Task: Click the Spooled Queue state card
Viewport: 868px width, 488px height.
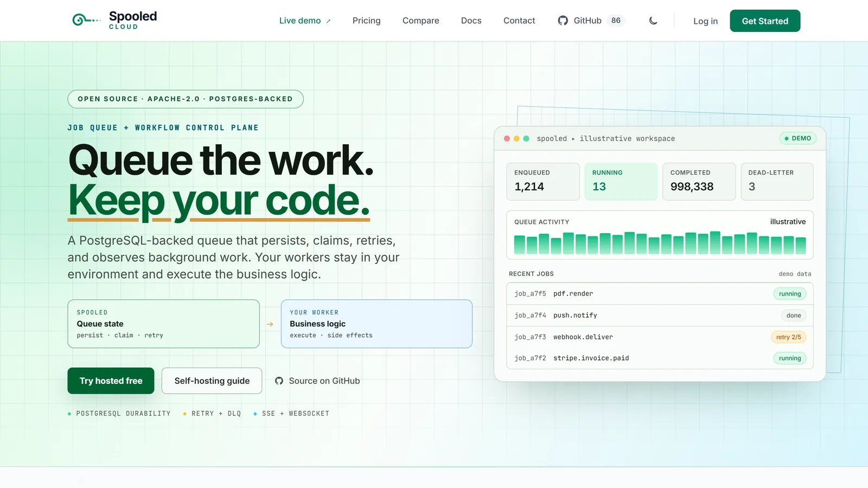Action: pos(163,324)
